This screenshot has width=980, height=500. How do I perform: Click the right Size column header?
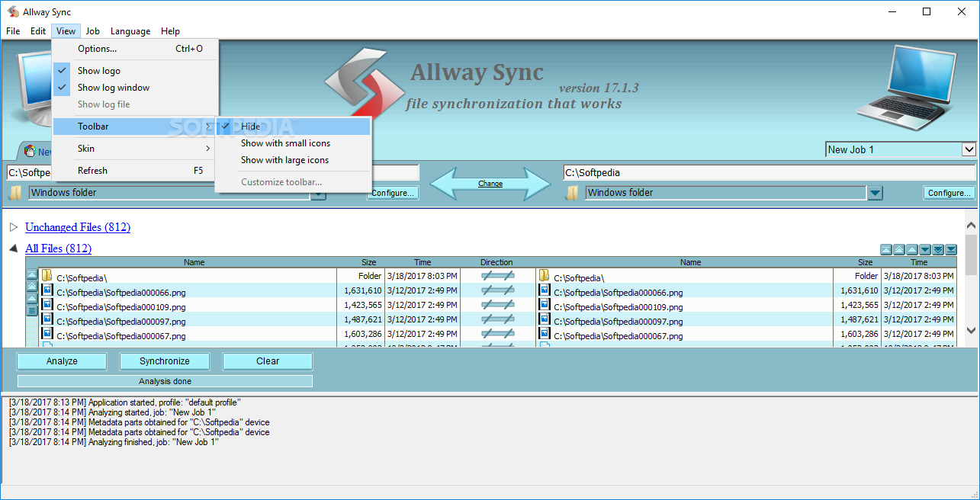865,262
